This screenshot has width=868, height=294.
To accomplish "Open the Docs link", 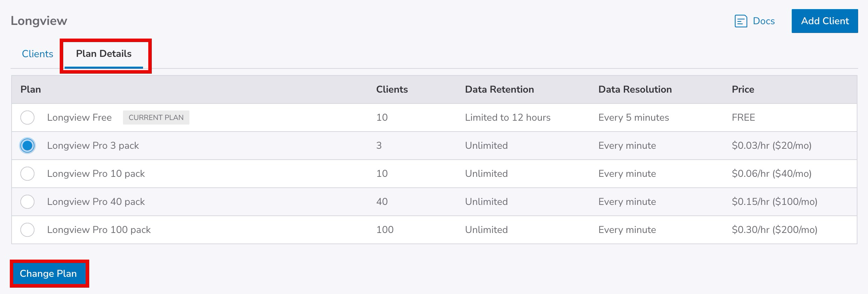I will (x=764, y=21).
